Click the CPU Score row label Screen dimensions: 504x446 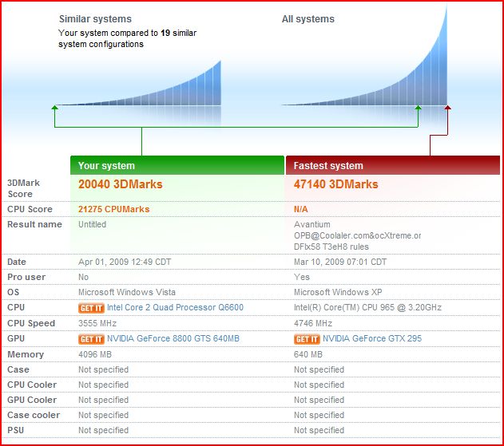[x=30, y=209]
